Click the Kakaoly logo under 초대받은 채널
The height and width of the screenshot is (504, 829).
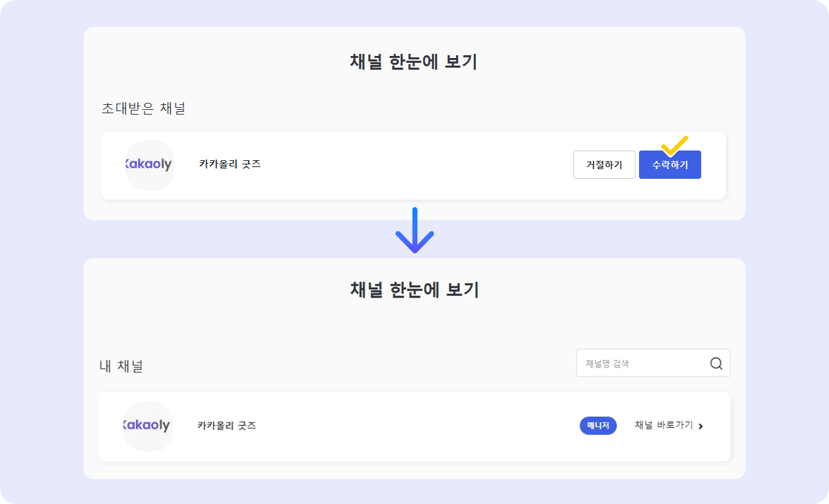click(x=149, y=165)
